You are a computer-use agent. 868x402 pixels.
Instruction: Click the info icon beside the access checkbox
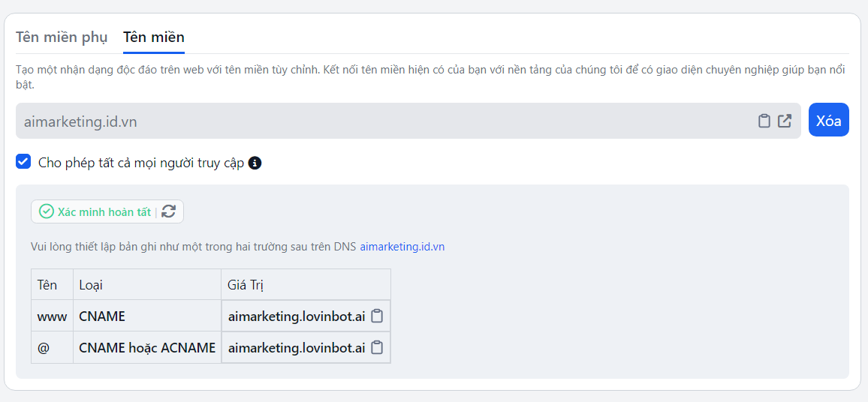tap(255, 163)
